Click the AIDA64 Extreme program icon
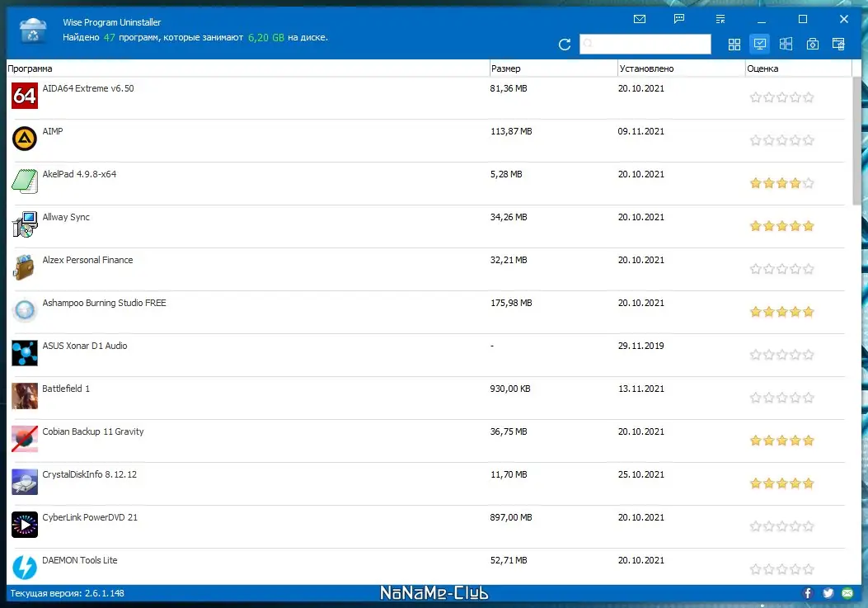Screen dimensions: 868x608 [x=25, y=96]
